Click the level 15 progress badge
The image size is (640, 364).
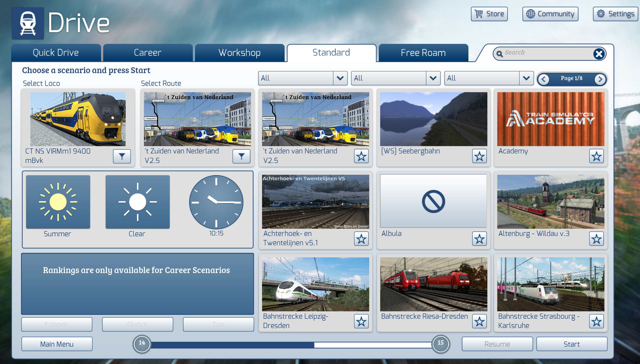(441, 344)
